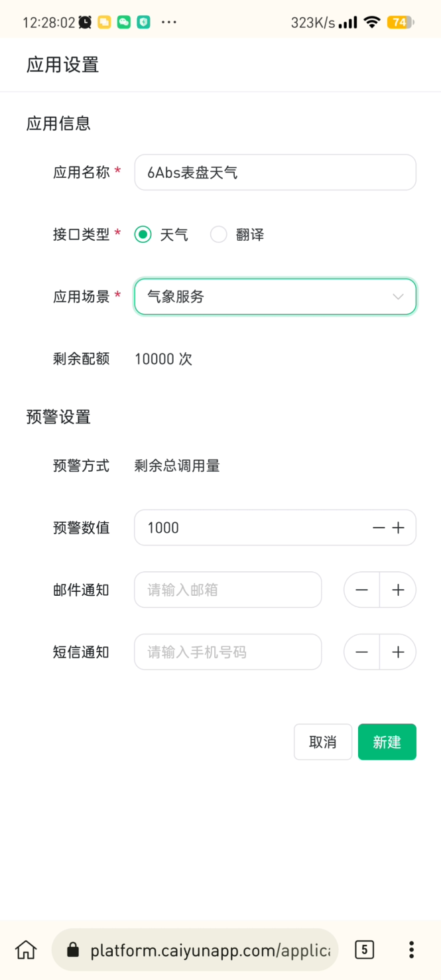The image size is (441, 980).
Task: Click the 请输入手机号码 phone field
Action: click(x=227, y=652)
